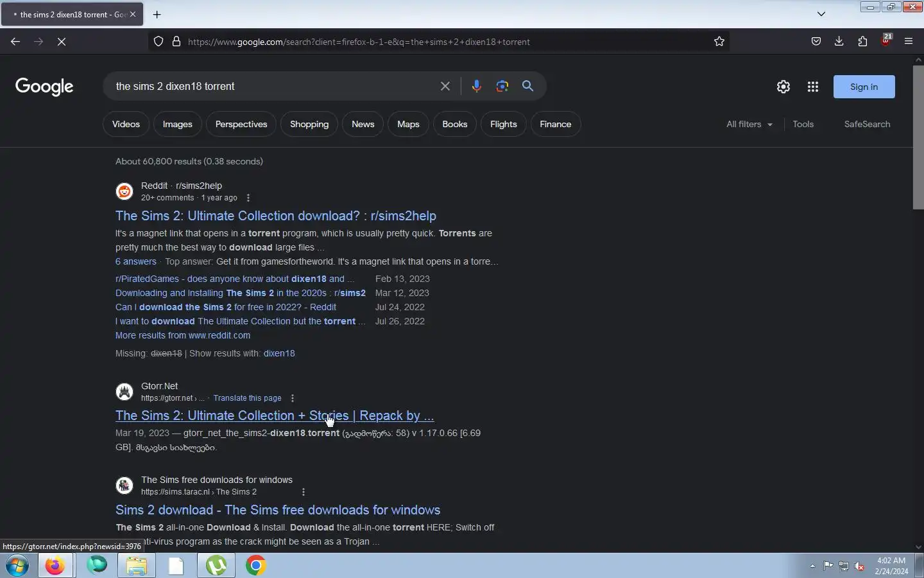Close the sims 2 dixen18 torrent tab
924x578 pixels.
pos(133,14)
